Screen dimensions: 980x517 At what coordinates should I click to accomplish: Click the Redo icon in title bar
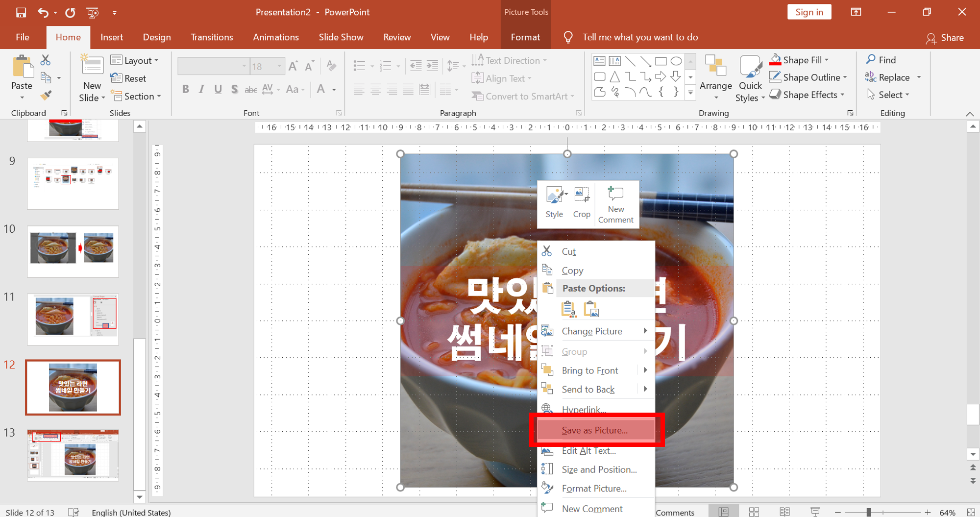(71, 12)
